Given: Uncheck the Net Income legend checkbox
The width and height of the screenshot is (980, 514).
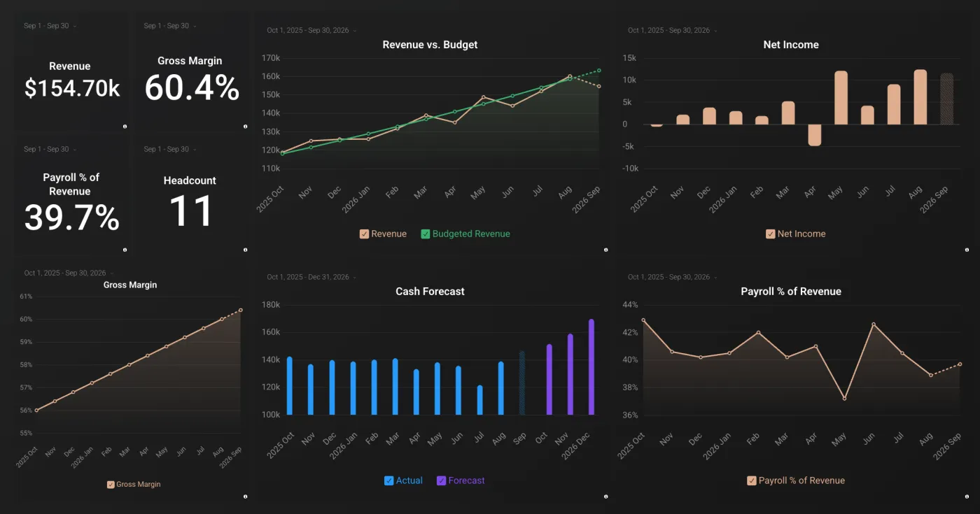Looking at the screenshot, I should click(x=771, y=234).
